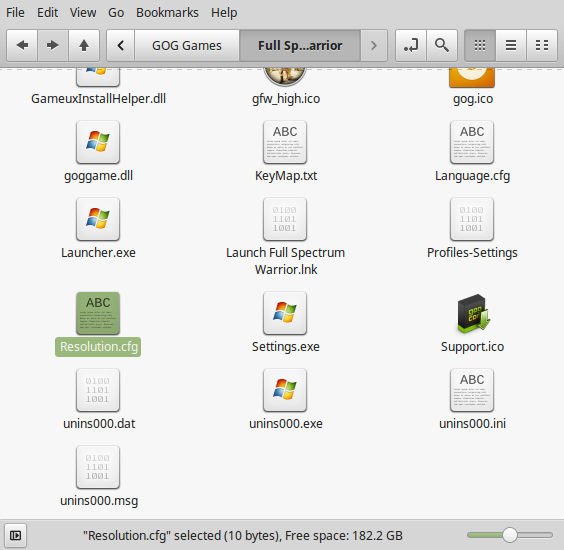The image size is (564, 550).
Task: Click the partially visible gfw_high.ico thumbnail
Action: tap(285, 76)
